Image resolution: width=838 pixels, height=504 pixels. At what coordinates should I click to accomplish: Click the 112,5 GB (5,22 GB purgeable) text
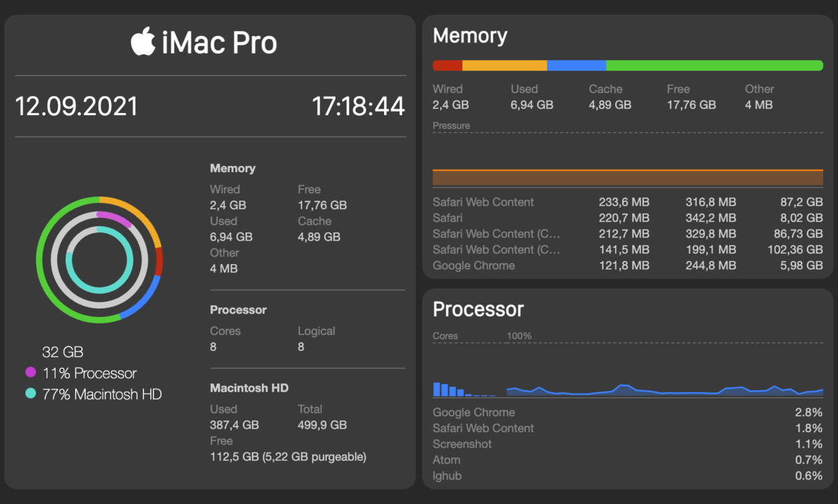288,457
